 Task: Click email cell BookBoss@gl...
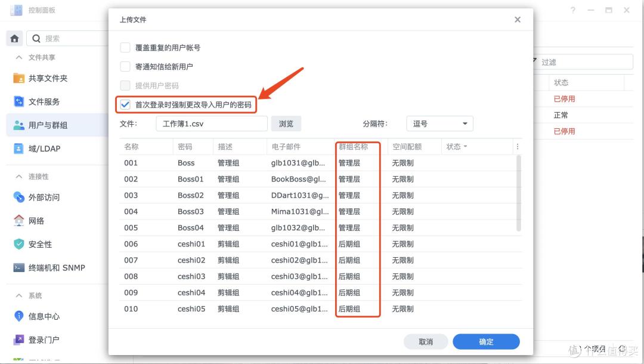point(299,179)
